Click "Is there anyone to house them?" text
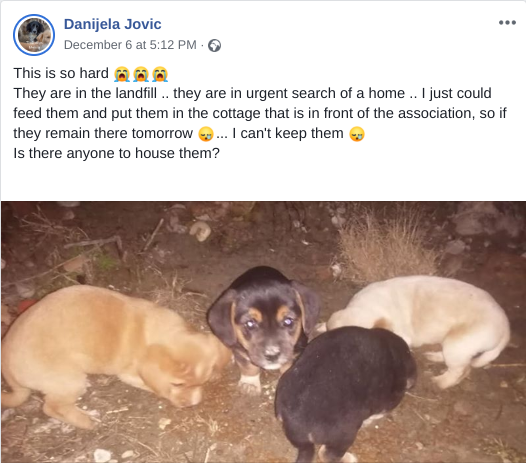Screen dimensions: 526x463 click(116, 153)
